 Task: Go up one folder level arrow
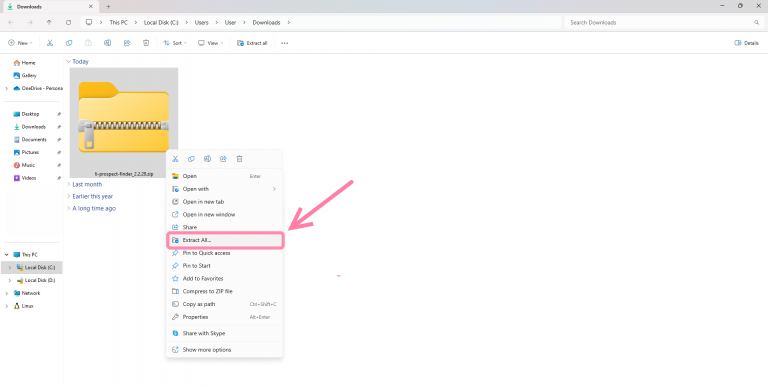pos(49,23)
